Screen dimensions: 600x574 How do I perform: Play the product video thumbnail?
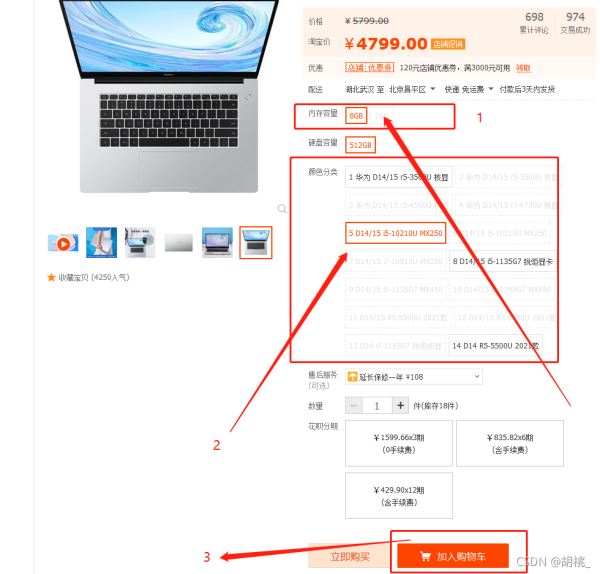[63, 243]
